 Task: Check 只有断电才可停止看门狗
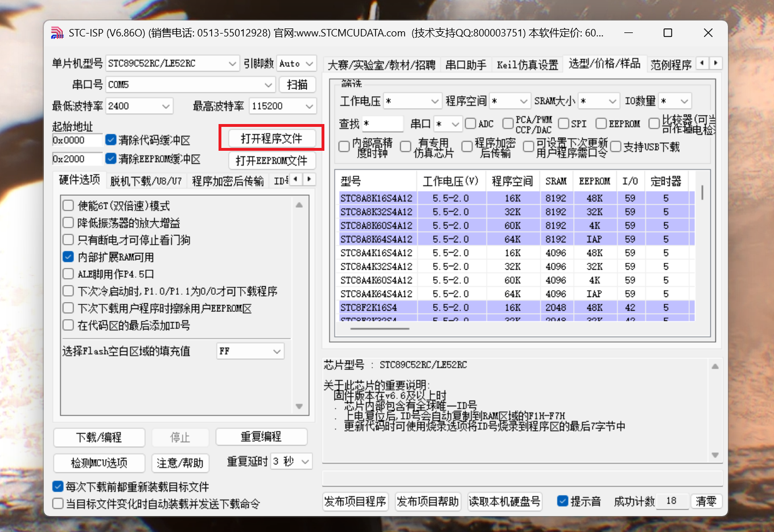(68, 240)
